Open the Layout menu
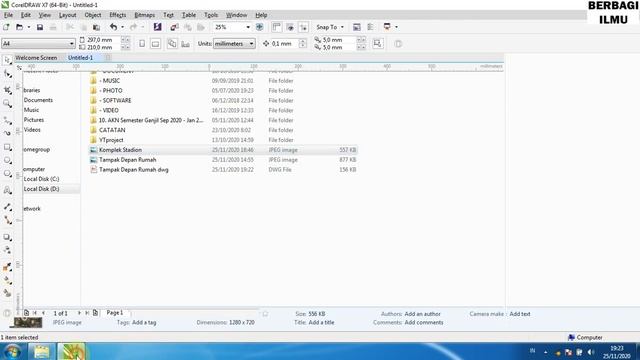Viewport: 640px width, 360px height. [67, 15]
